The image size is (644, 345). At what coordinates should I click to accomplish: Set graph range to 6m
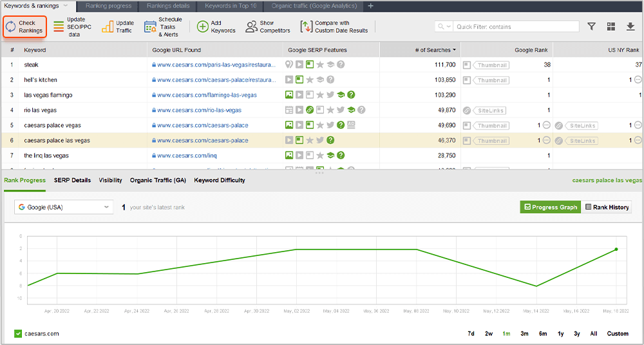[543, 333]
